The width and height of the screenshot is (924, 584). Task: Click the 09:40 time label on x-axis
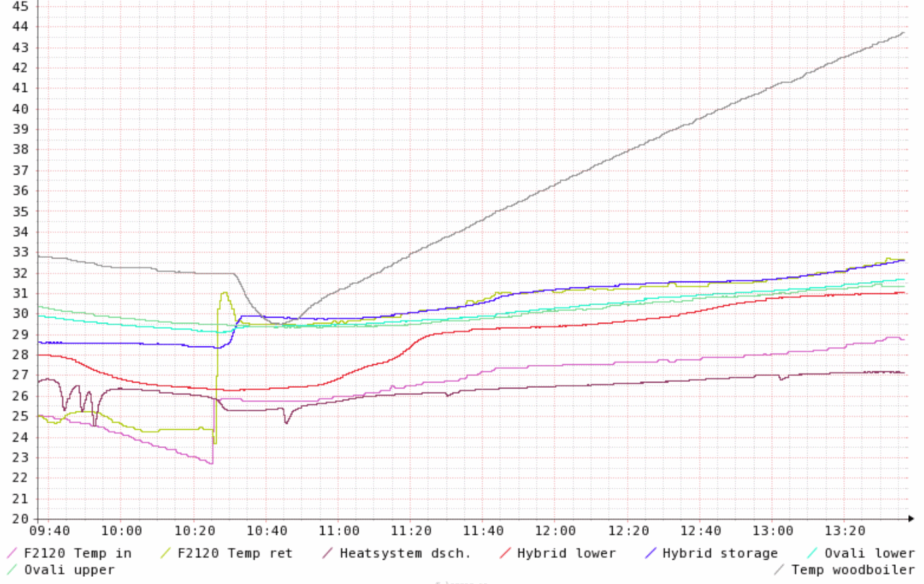[49, 530]
